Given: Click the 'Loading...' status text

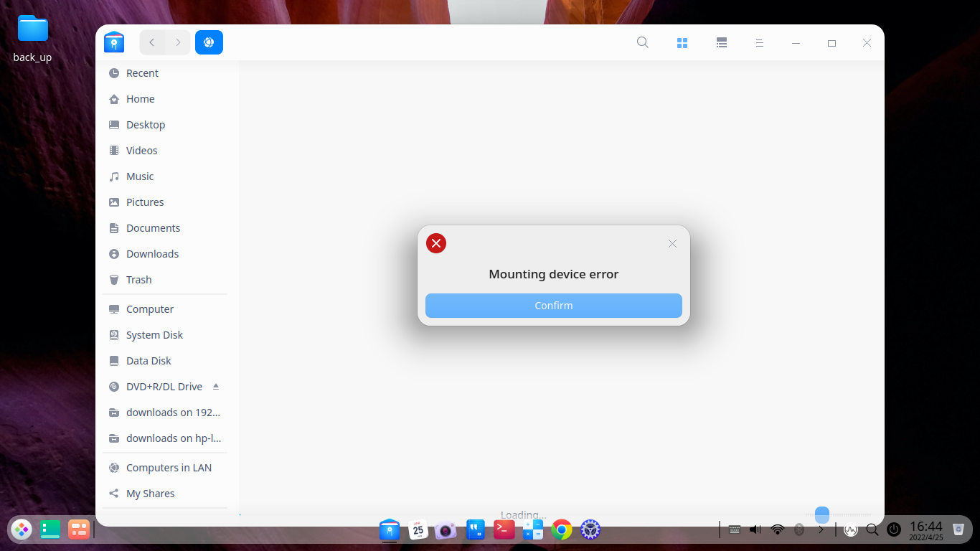Looking at the screenshot, I should click(x=523, y=515).
